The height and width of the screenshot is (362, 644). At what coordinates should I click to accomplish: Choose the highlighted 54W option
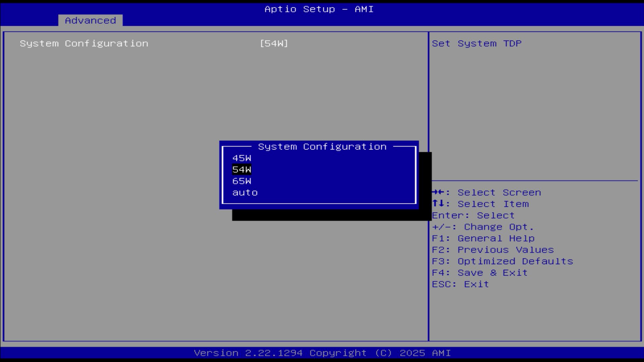241,170
